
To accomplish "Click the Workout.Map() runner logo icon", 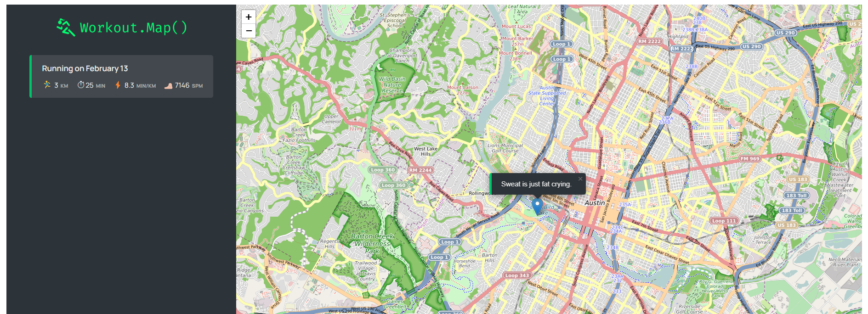I will [x=66, y=27].
